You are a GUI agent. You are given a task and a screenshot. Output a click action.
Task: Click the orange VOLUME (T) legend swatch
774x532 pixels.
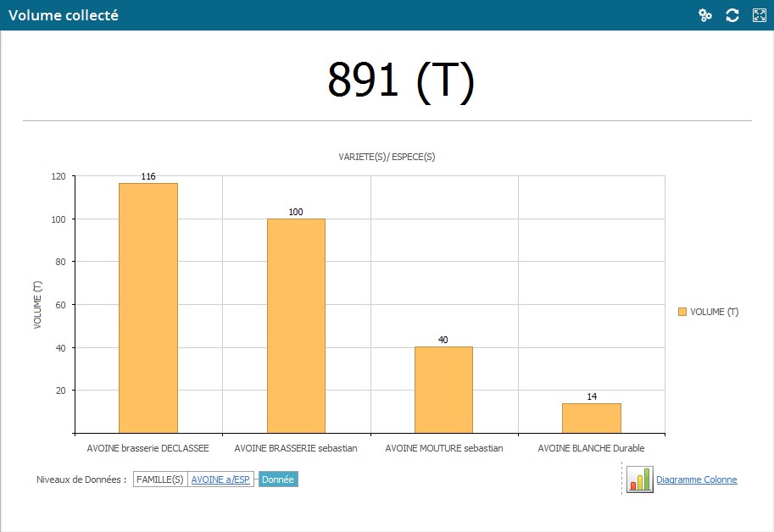[682, 312]
